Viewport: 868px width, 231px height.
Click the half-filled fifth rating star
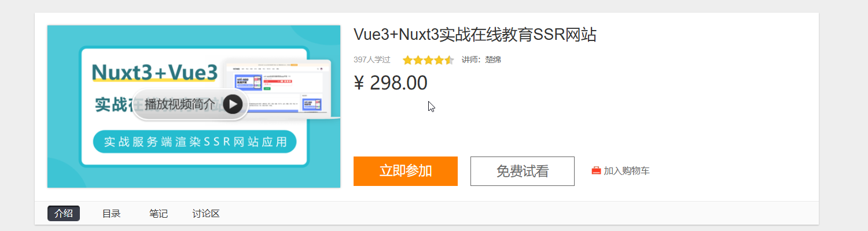click(x=449, y=60)
